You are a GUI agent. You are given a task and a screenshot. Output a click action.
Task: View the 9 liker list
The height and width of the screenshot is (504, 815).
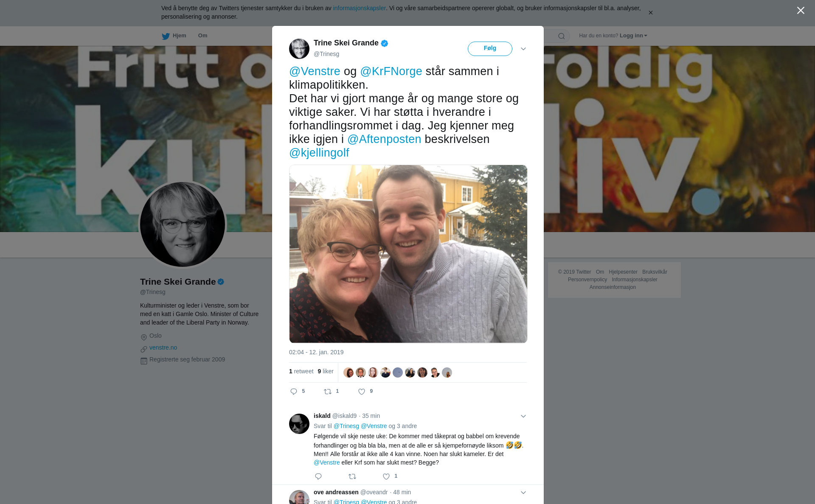(x=326, y=371)
